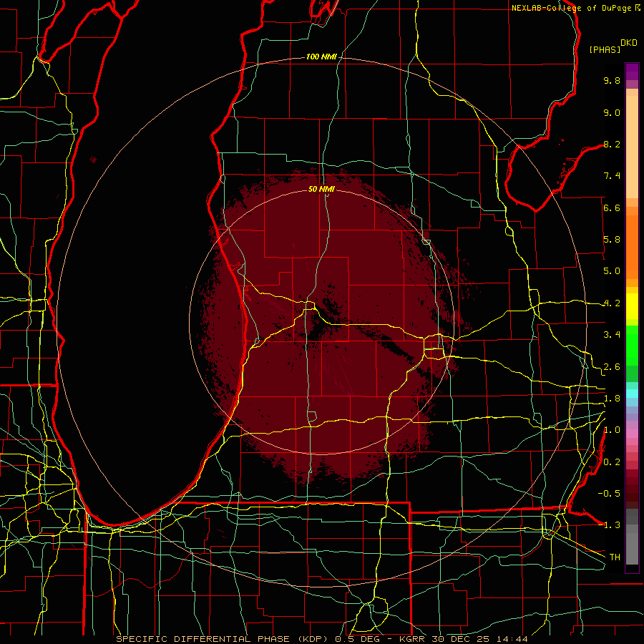Click the 9.8 value on the legend
This screenshot has width=644, height=644.
click(612, 81)
